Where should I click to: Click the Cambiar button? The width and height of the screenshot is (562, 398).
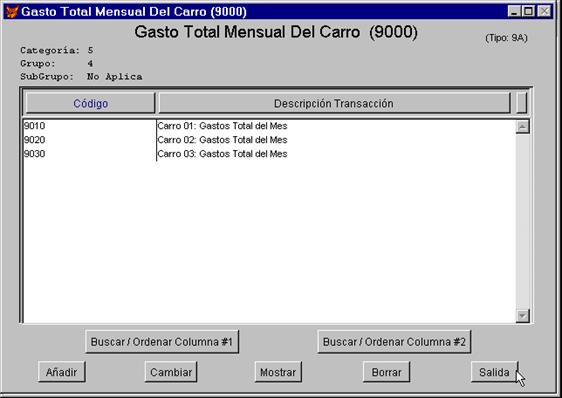pyautogui.click(x=171, y=372)
